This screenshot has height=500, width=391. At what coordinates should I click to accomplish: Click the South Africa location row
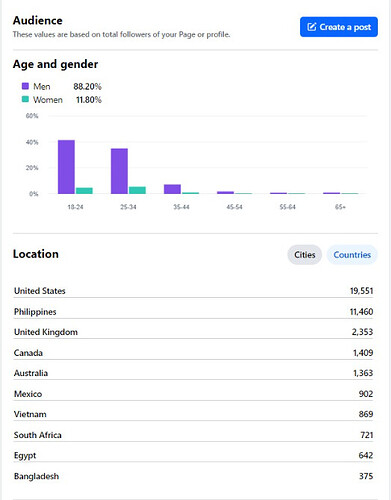coord(193,435)
